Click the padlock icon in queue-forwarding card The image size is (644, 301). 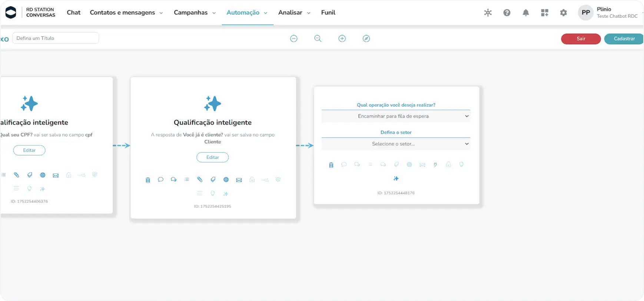[448, 164]
